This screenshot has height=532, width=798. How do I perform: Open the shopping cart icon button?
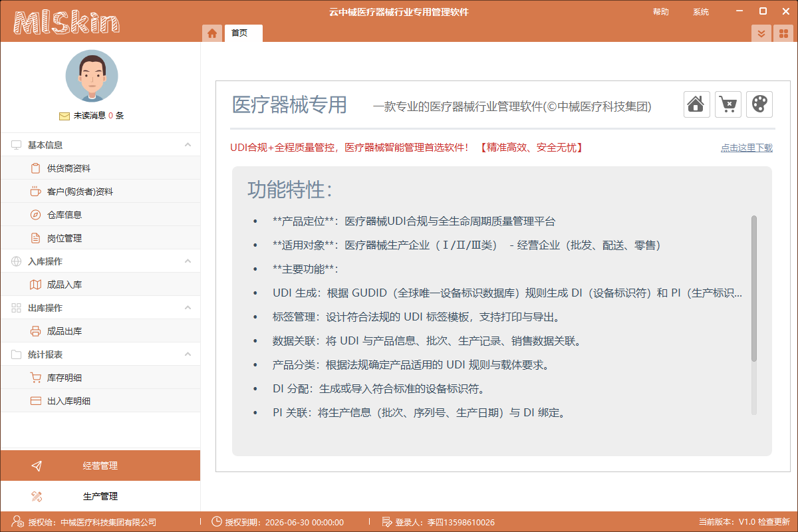click(728, 104)
